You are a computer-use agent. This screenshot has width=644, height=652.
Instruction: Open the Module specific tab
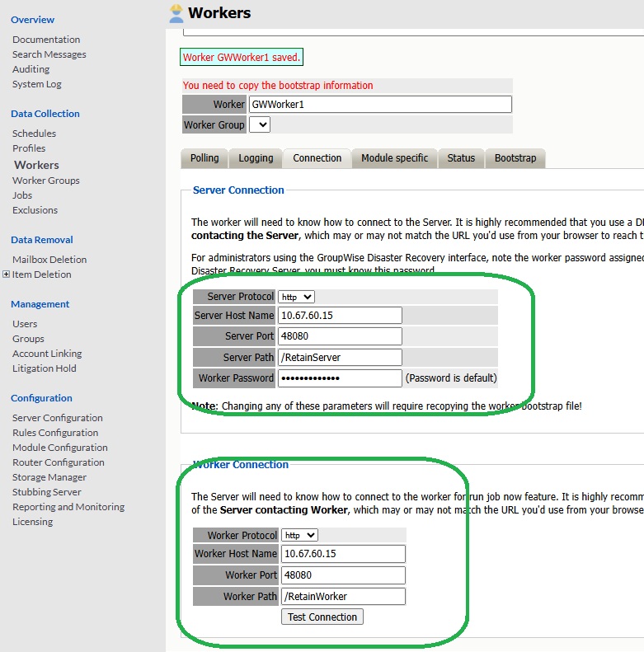pyautogui.click(x=394, y=158)
